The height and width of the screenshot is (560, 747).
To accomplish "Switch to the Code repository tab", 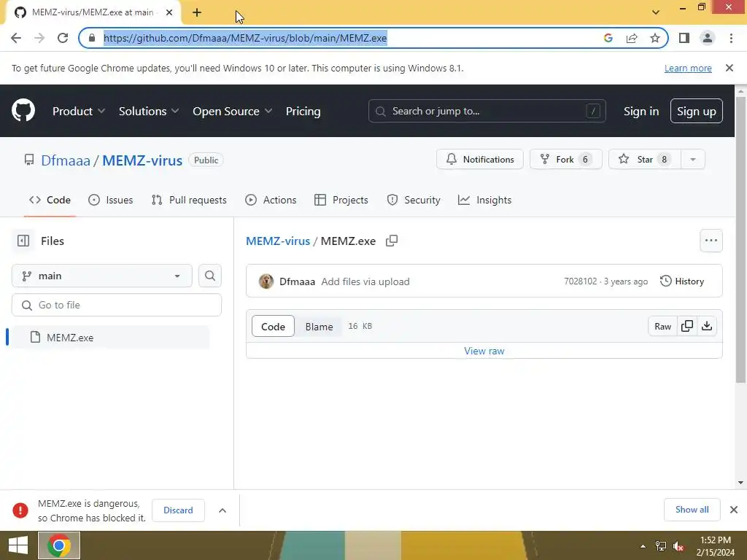I will [x=50, y=200].
